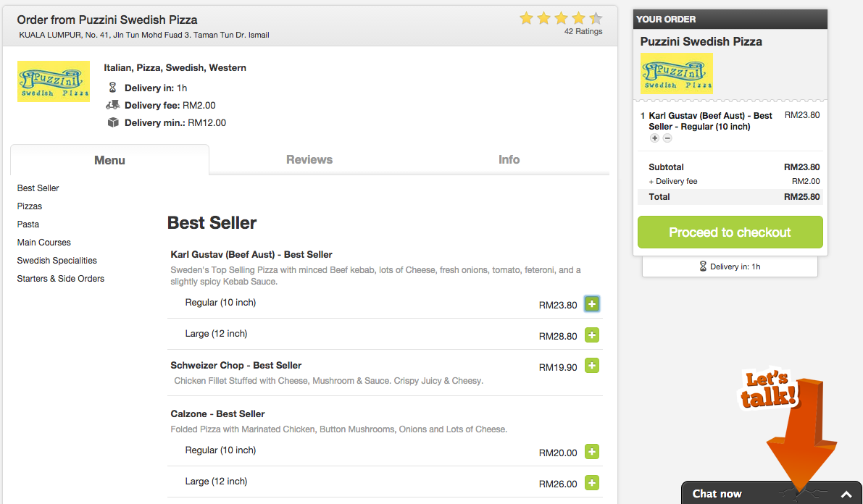Open the Menu tab
The image size is (863, 504).
[x=109, y=160]
